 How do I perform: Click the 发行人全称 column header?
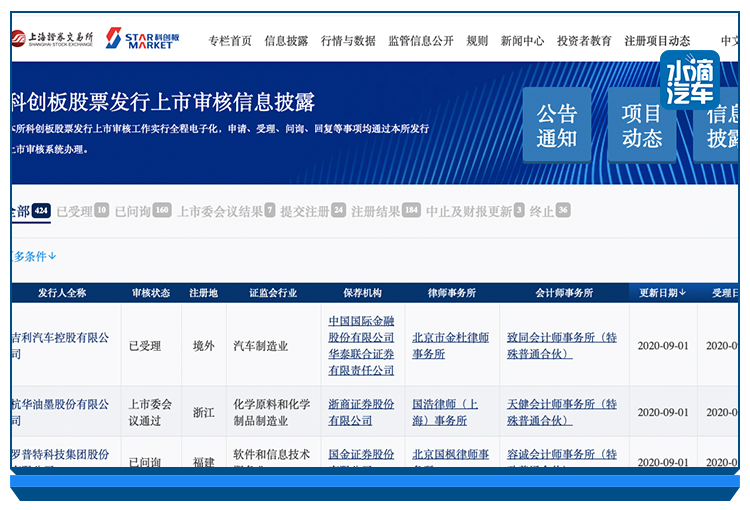pos(62,293)
